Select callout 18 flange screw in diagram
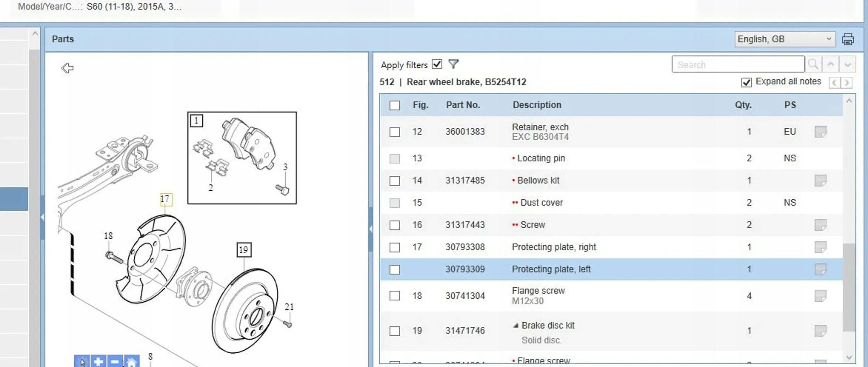Viewport: 868px width, 367px height. [x=108, y=236]
